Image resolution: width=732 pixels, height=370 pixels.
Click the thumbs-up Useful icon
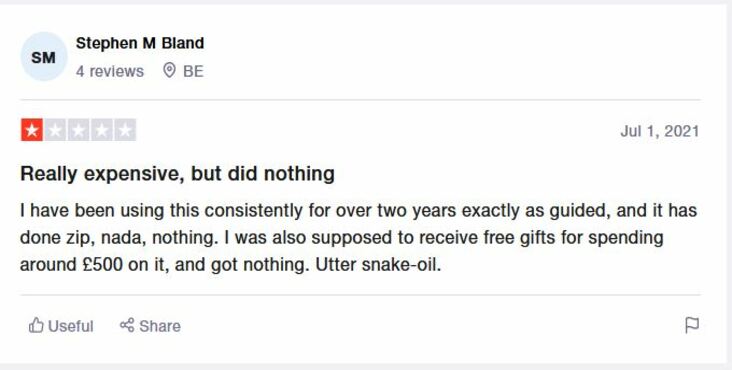point(36,325)
